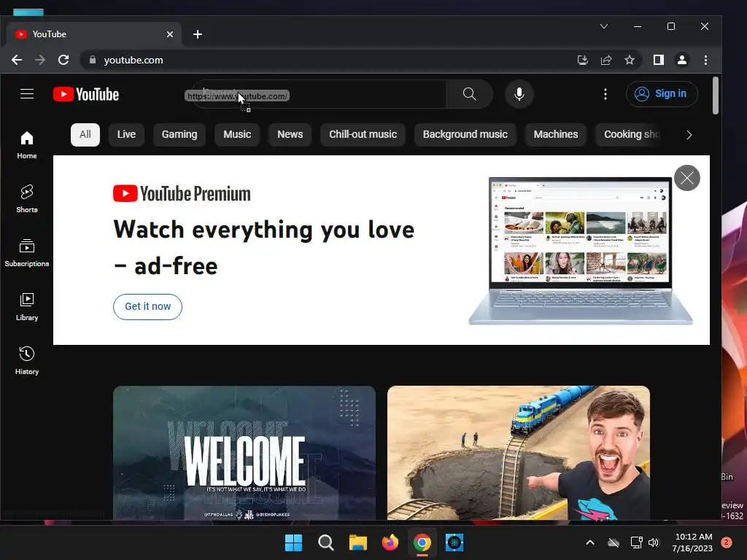This screenshot has height=560, width=747.
Task: Open Firefox from taskbar
Action: (390, 542)
